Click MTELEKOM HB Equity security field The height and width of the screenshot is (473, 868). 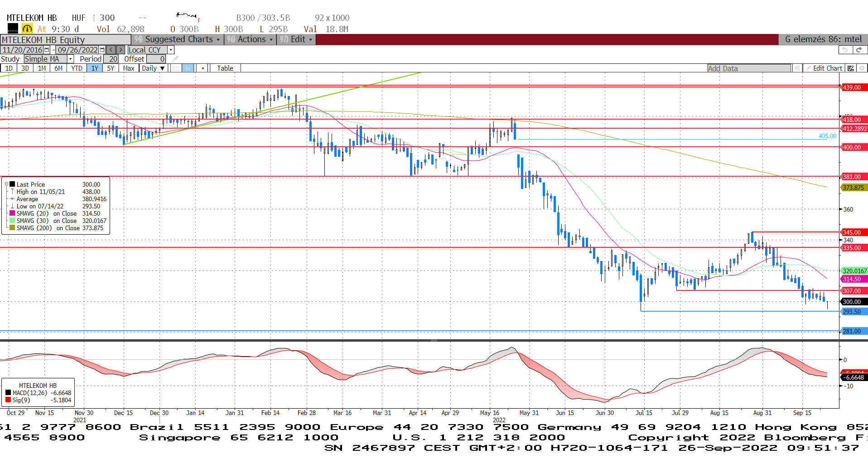[66, 40]
